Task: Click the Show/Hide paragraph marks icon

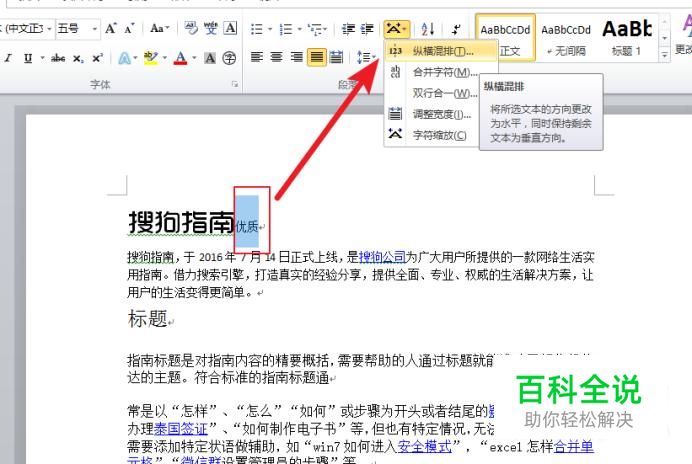Action: click(x=456, y=30)
